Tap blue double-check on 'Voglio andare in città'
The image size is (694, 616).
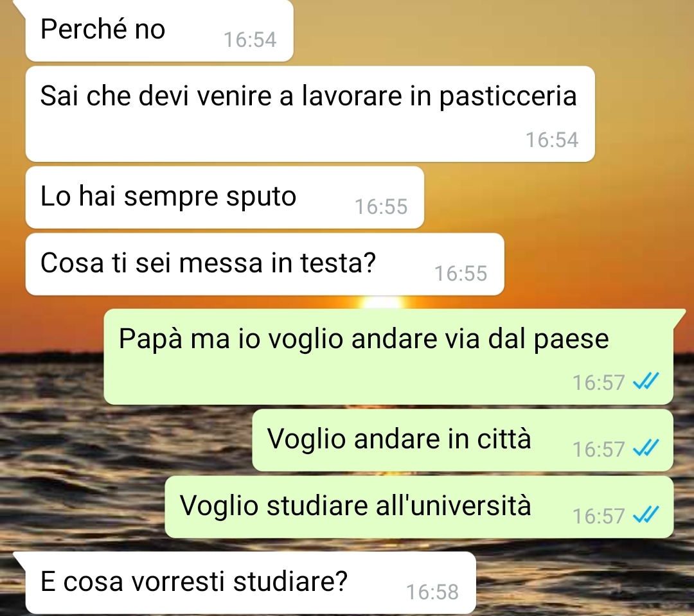tap(646, 448)
